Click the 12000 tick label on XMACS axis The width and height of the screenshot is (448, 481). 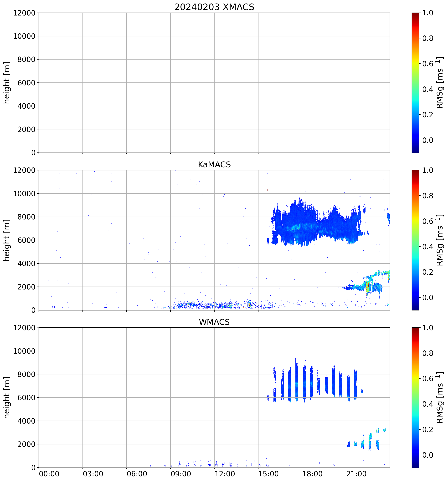click(x=24, y=13)
